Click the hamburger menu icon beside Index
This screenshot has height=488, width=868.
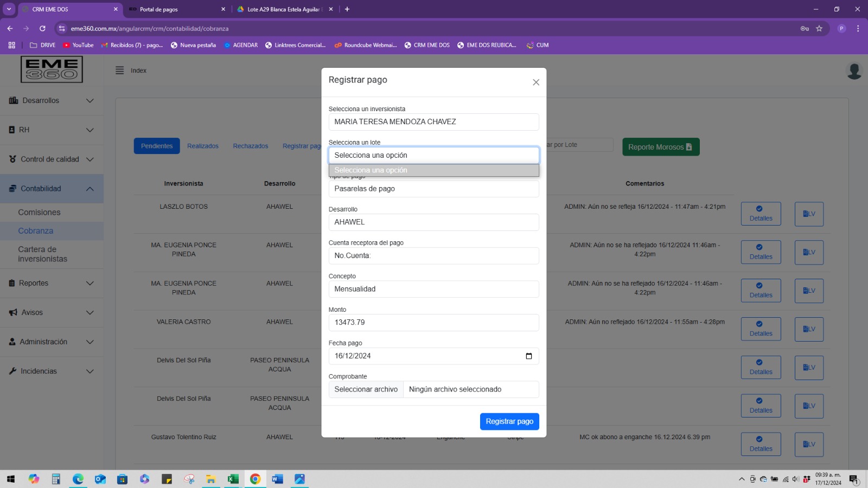click(x=120, y=70)
